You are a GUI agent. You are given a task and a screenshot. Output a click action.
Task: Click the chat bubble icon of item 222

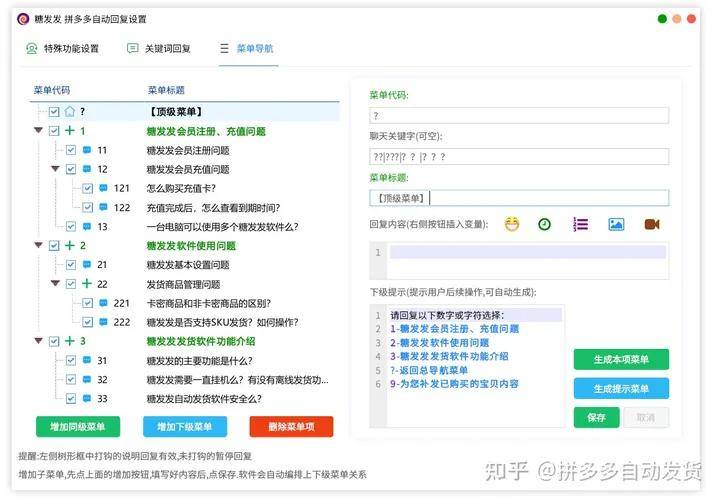103,322
